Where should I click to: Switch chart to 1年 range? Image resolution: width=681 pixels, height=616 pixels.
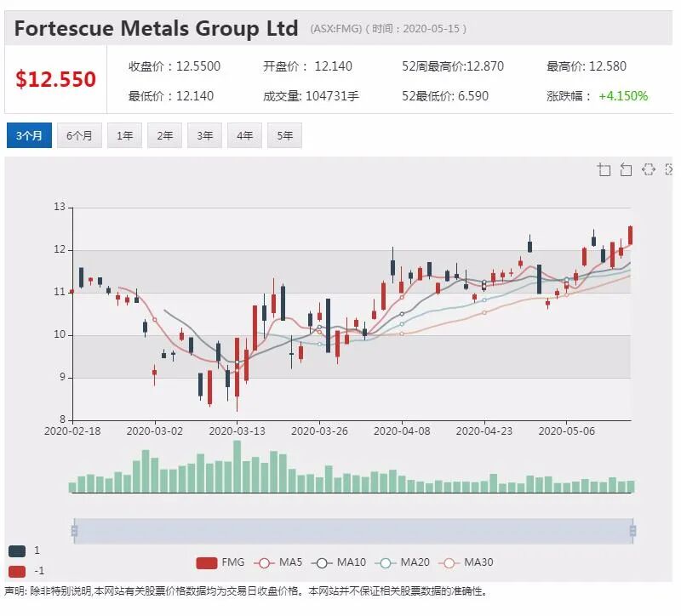124,135
